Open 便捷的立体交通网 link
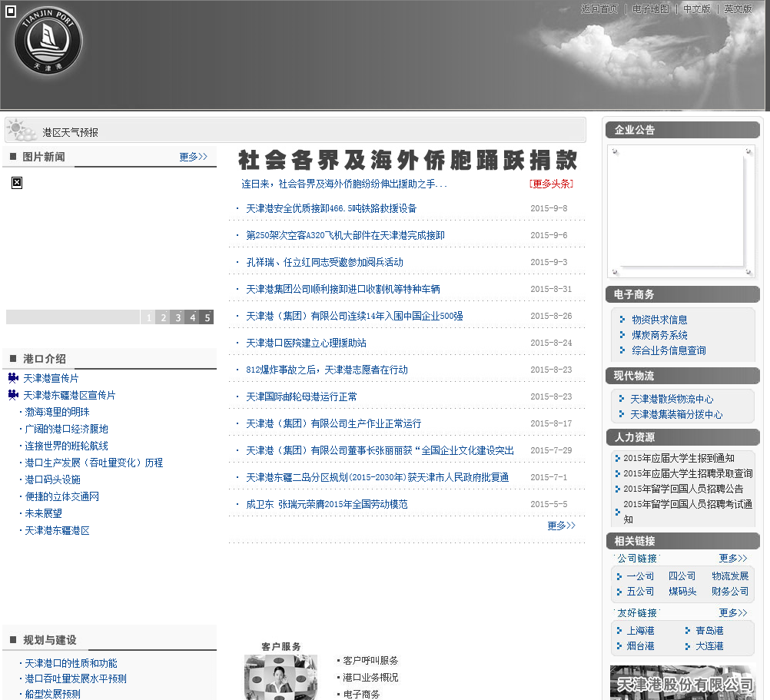This screenshot has width=770, height=700. pyautogui.click(x=62, y=496)
